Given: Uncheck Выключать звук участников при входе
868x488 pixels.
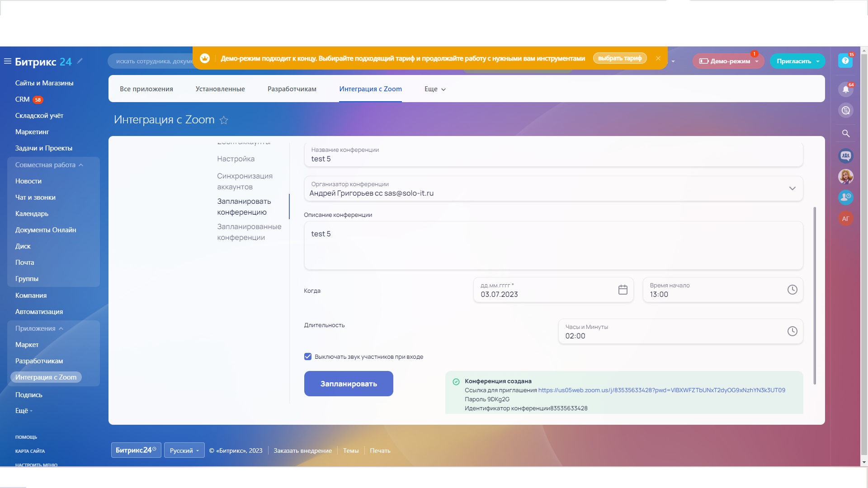Looking at the screenshot, I should [x=308, y=357].
